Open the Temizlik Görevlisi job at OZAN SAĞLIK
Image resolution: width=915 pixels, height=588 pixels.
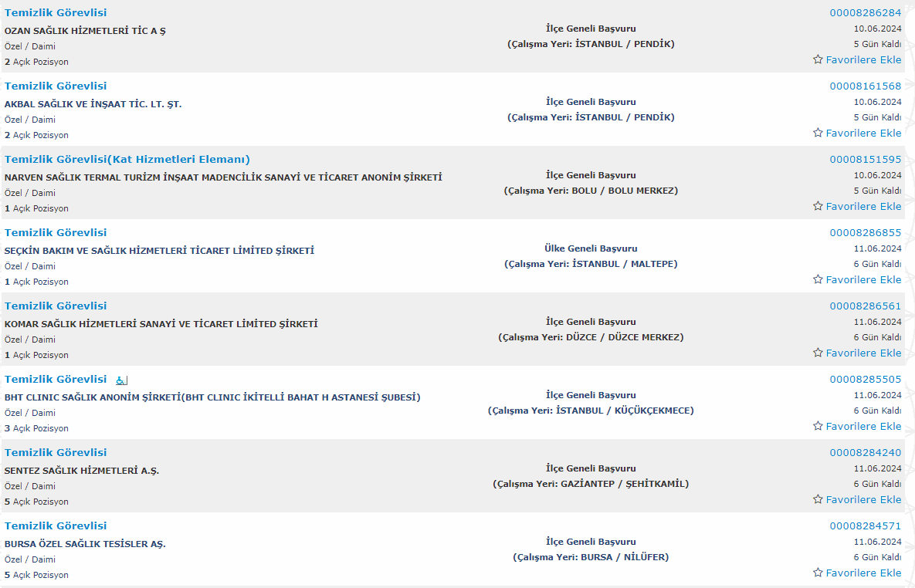56,13
